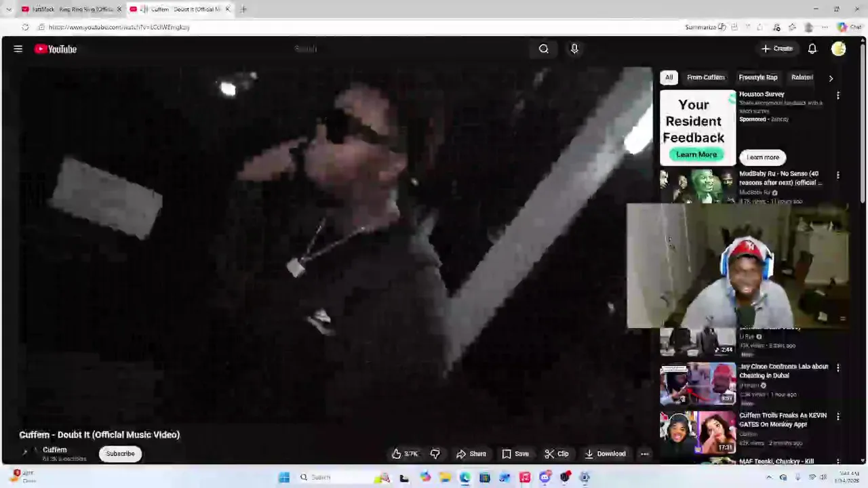Close the Cuffem Doubt It browser tab

pos(227,9)
